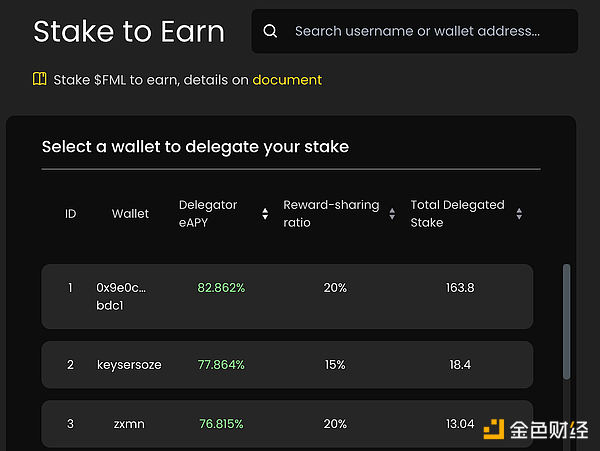Viewport: 600px width, 451px height.
Task: Click the Reward-sharing ratio column header
Action: 331,213
